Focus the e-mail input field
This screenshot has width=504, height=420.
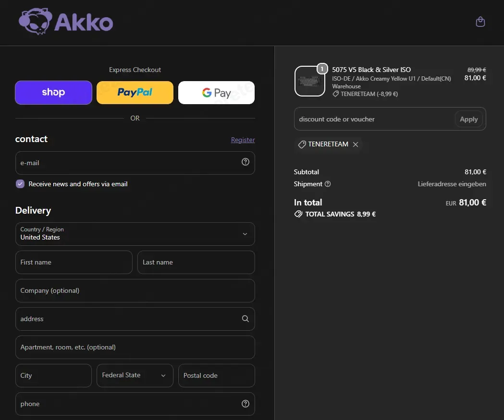click(x=135, y=163)
